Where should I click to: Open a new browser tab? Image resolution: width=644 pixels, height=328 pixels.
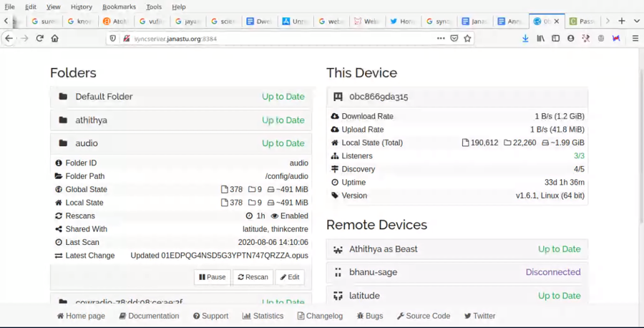pyautogui.click(x=621, y=21)
